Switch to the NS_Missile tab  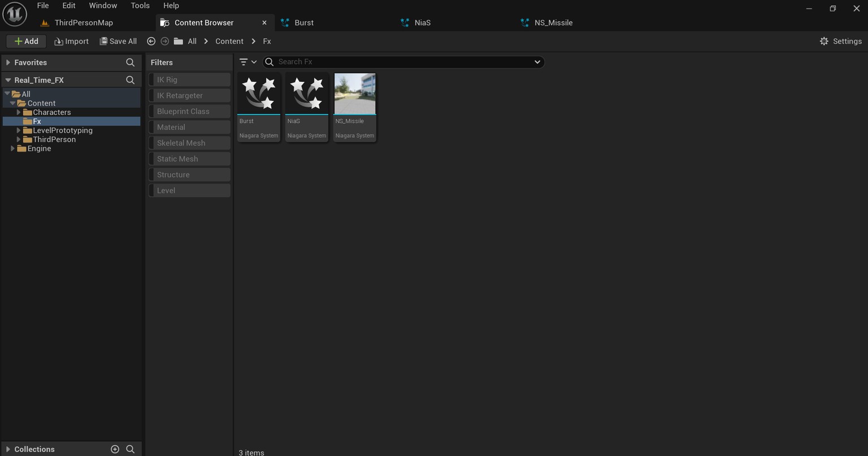[553, 23]
